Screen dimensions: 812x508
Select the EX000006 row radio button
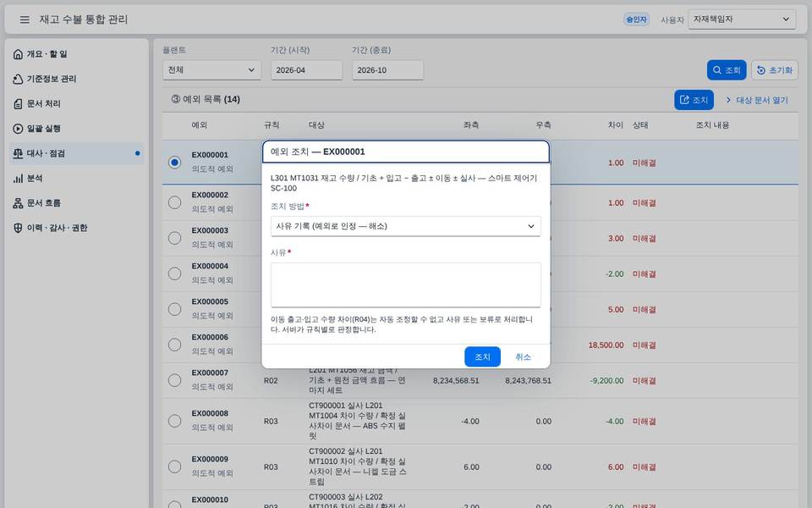tap(174, 345)
